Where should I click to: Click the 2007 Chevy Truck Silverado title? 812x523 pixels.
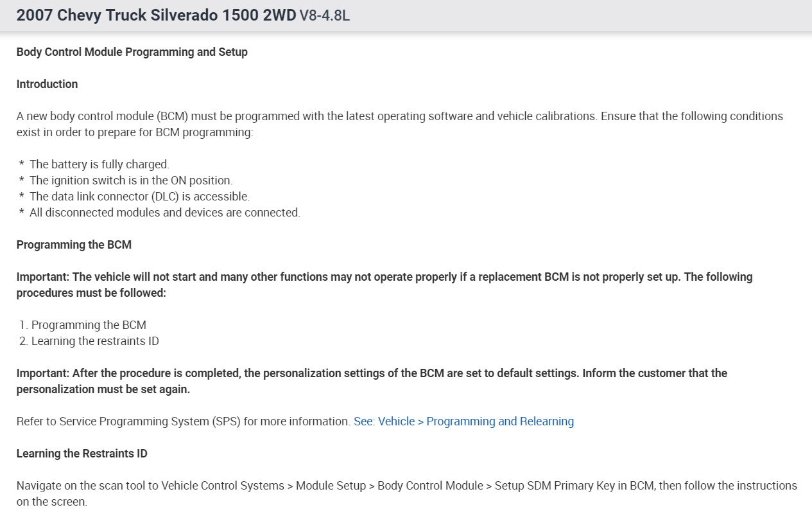tap(156, 15)
